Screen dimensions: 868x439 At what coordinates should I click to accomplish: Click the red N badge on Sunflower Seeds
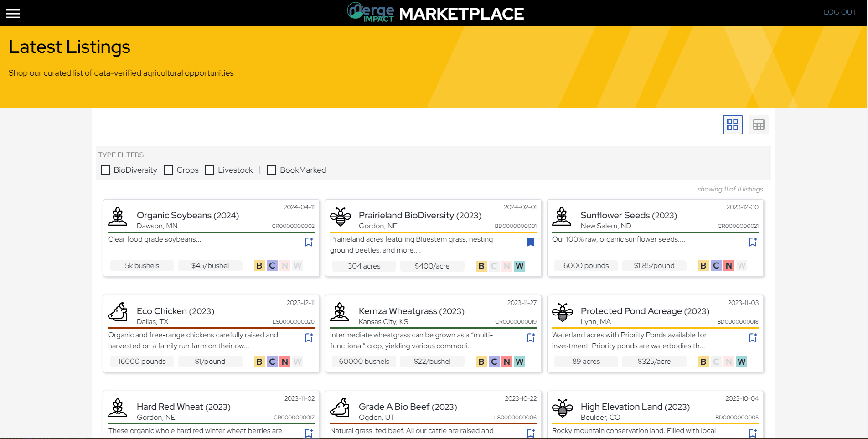pos(728,266)
